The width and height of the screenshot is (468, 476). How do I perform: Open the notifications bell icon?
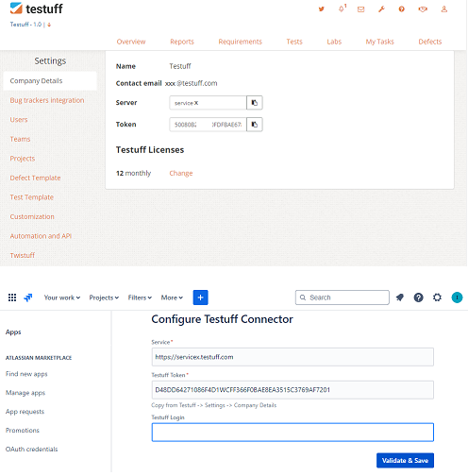point(342,8)
